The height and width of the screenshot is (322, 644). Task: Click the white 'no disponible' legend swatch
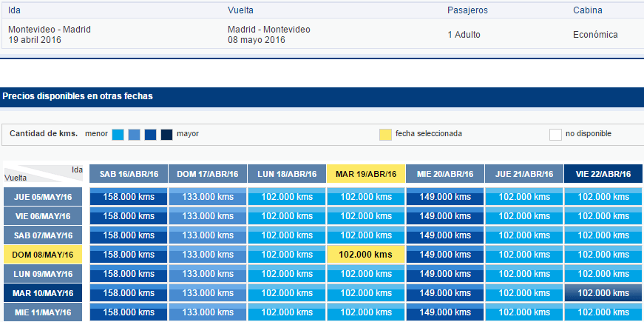(555, 135)
